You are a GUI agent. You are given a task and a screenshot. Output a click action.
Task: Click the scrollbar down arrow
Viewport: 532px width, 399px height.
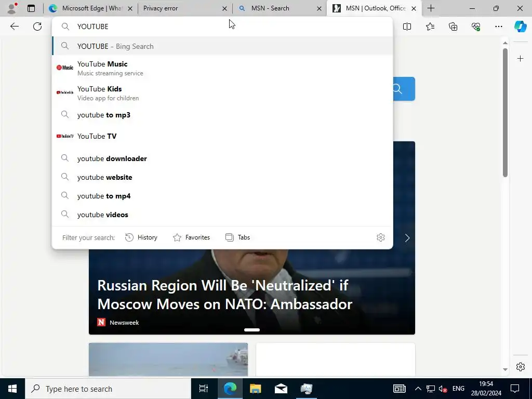coord(505,369)
